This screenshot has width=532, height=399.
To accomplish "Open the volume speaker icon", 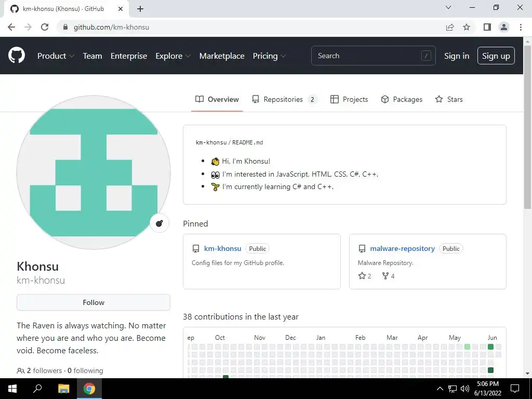I will 465,389.
